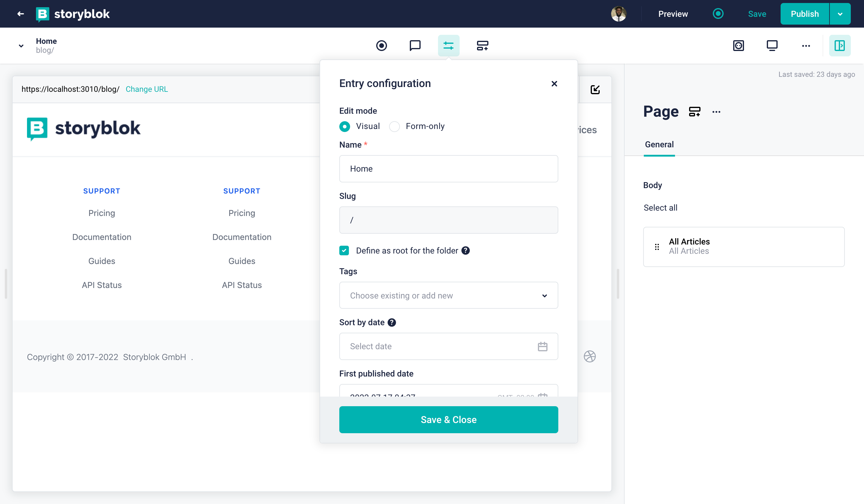Open help tooltip for root folder option
Image resolution: width=864 pixels, height=504 pixels.
click(x=465, y=250)
